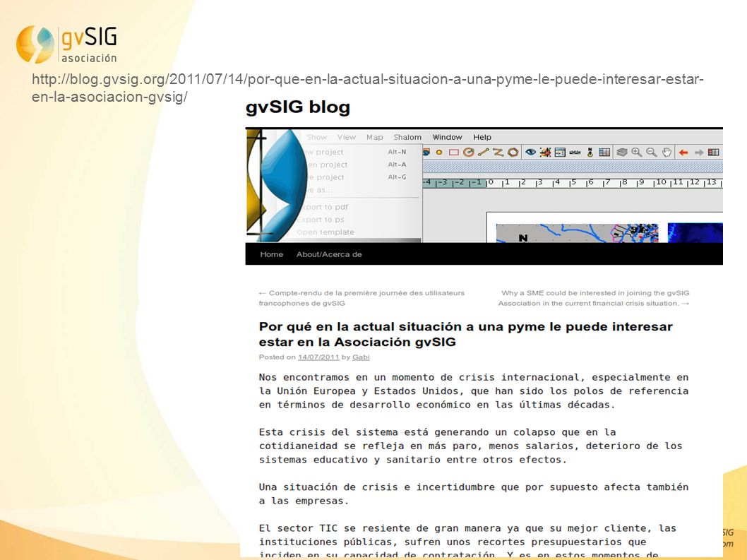This screenshot has width=747, height=560.
Task: Click the insert scale bar icon
Action: coord(575,153)
